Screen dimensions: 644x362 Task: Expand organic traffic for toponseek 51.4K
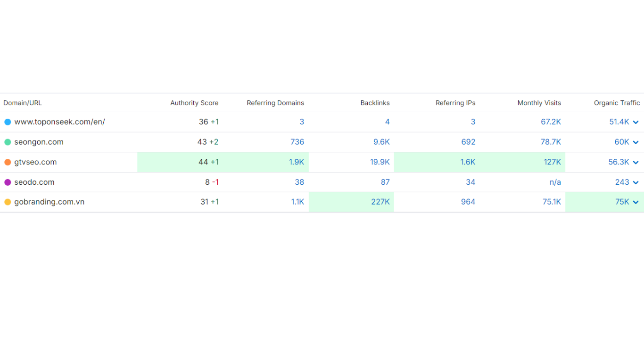(x=636, y=123)
